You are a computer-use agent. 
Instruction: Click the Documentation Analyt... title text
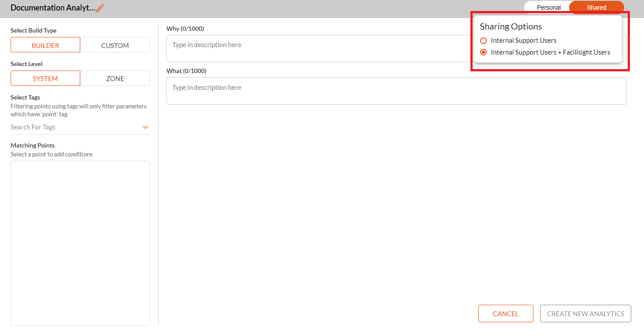53,8
